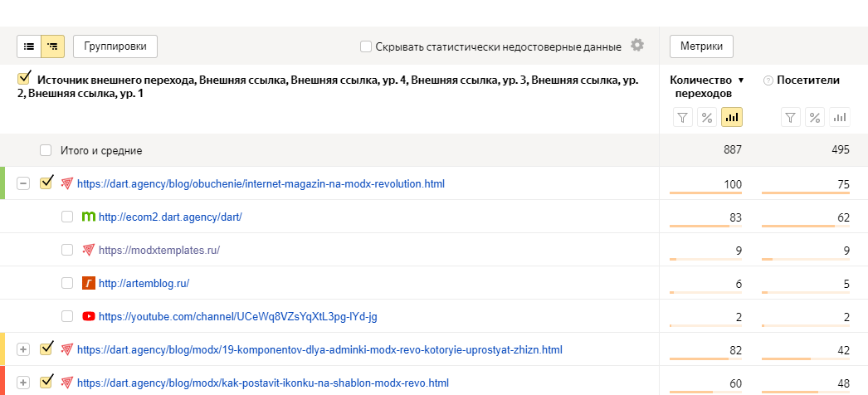Click total visitors value 495

[839, 150]
